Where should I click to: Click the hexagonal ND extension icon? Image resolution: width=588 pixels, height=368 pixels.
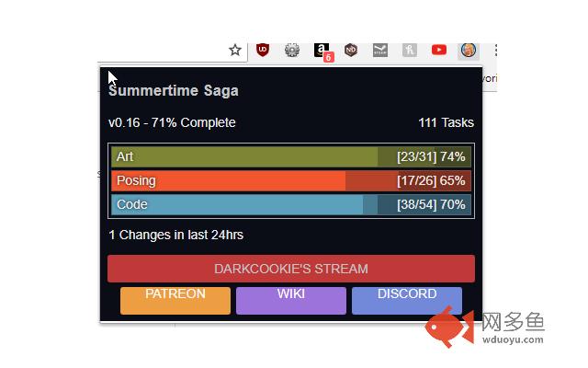pyautogui.click(x=351, y=50)
